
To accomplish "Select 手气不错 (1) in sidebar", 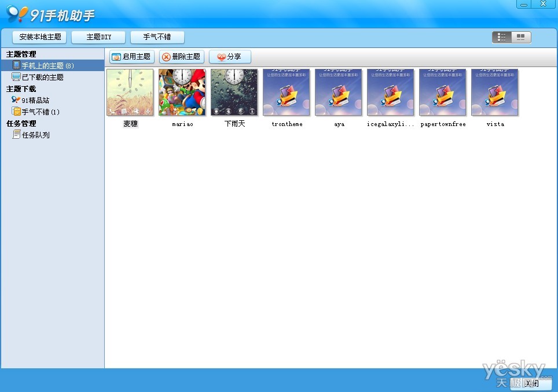I will coord(41,112).
